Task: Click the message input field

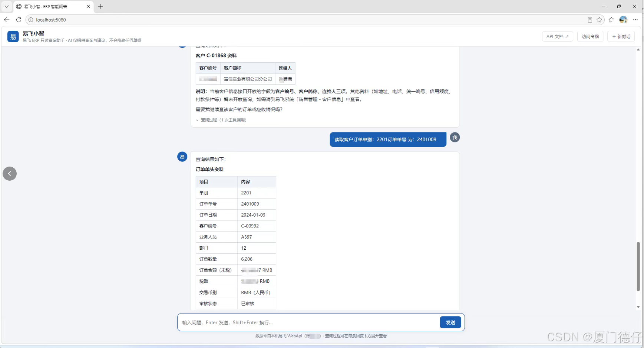Action: click(308, 322)
